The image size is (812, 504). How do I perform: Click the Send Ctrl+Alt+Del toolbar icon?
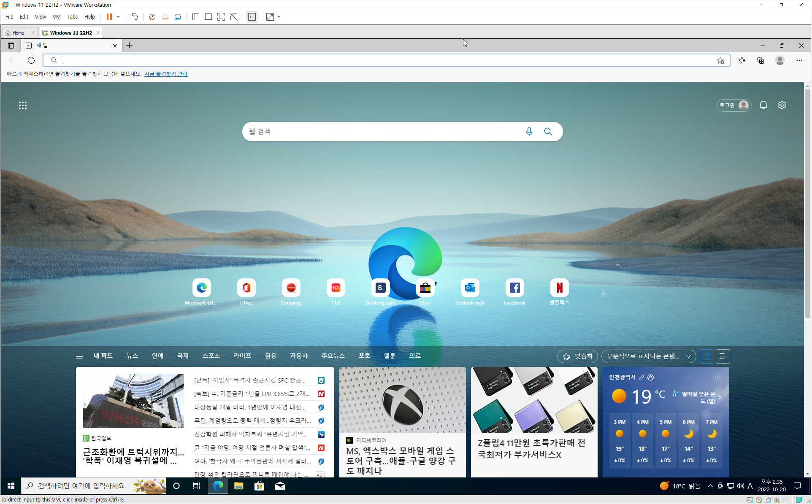click(134, 17)
